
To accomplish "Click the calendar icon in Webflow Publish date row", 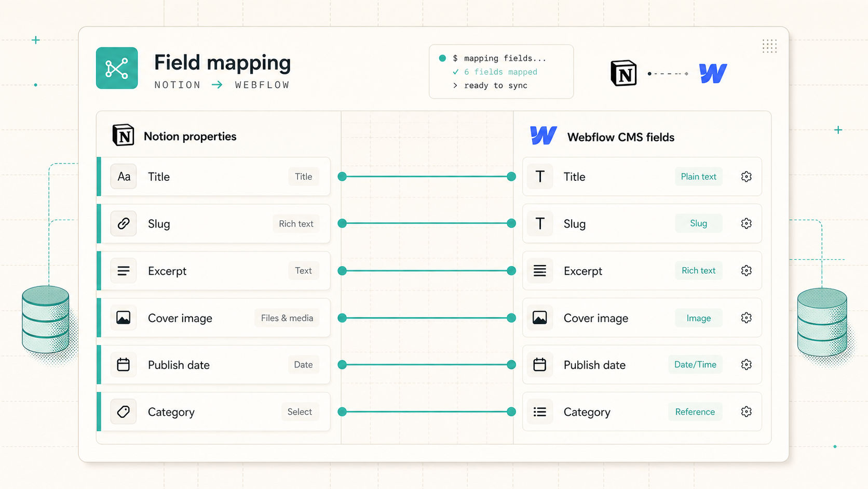I will click(x=540, y=365).
